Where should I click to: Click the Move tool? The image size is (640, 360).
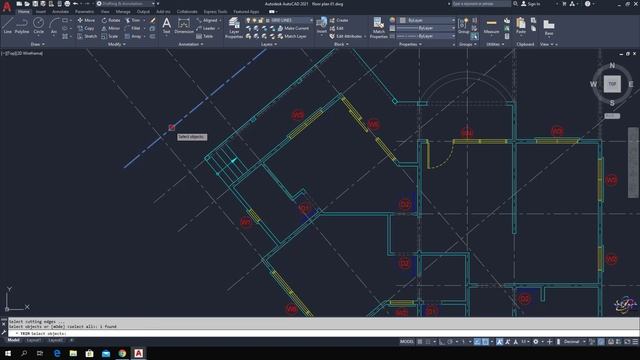click(86, 20)
